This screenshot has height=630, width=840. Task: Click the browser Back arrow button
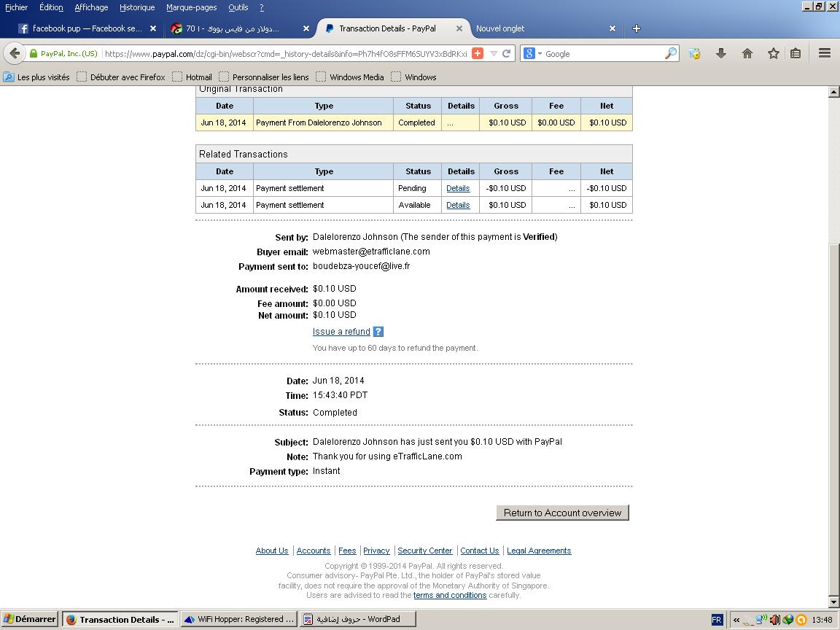coord(15,53)
